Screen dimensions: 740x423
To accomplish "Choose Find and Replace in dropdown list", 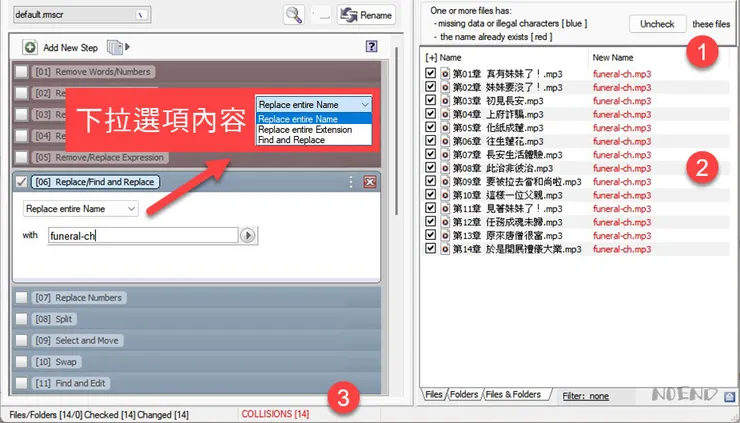I will point(291,140).
